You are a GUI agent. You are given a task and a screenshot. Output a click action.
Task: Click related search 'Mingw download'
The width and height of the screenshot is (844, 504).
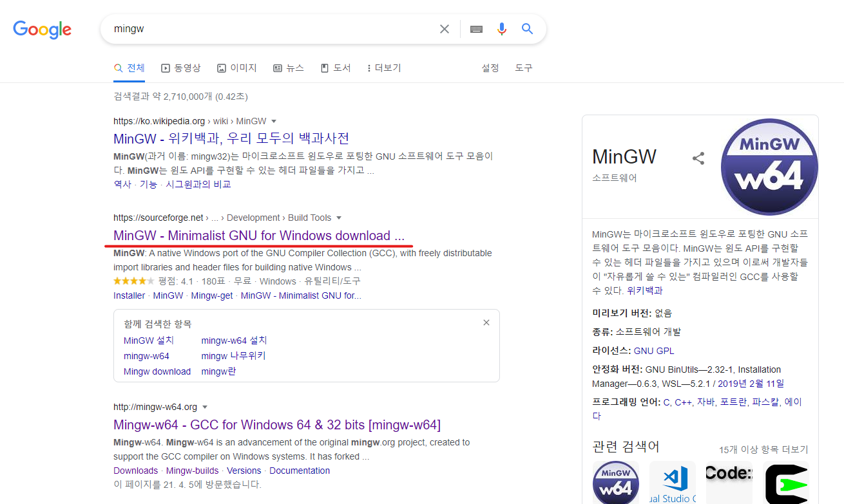157,371
